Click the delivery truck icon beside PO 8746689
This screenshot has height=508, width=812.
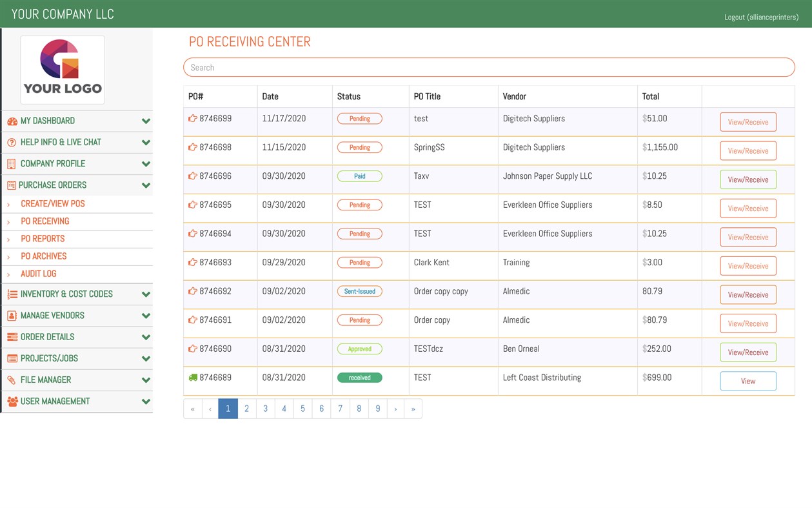pos(192,377)
